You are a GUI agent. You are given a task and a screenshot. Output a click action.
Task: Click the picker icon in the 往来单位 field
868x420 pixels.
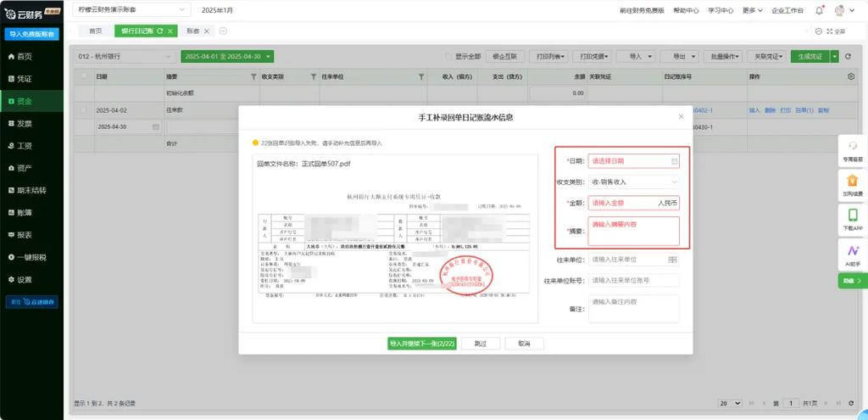(x=672, y=260)
